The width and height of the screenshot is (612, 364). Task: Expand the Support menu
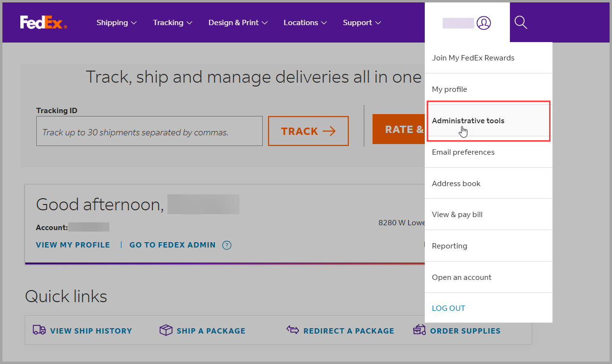pos(362,23)
